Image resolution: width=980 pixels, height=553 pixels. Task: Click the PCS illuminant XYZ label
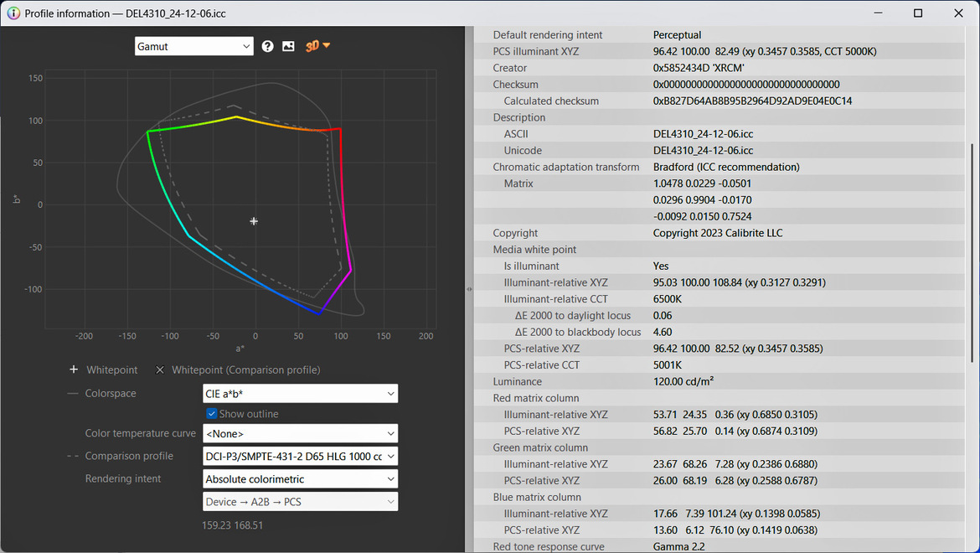coord(535,51)
